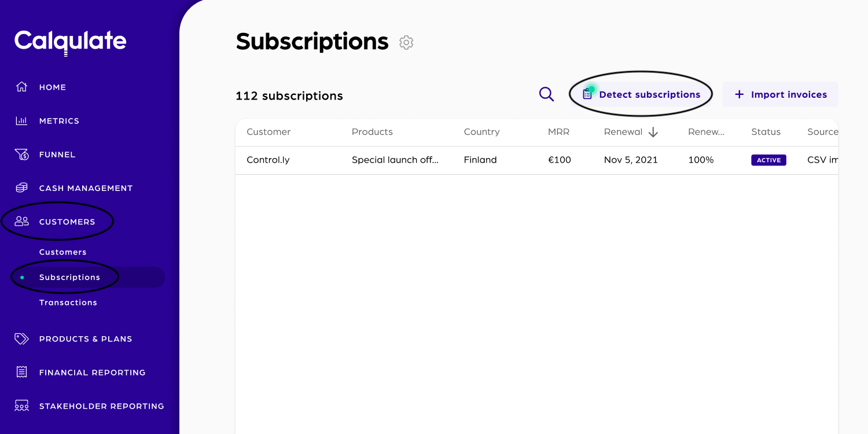Image resolution: width=868 pixels, height=434 pixels.
Task: Click the Cash Management coins icon
Action: pos(21,187)
